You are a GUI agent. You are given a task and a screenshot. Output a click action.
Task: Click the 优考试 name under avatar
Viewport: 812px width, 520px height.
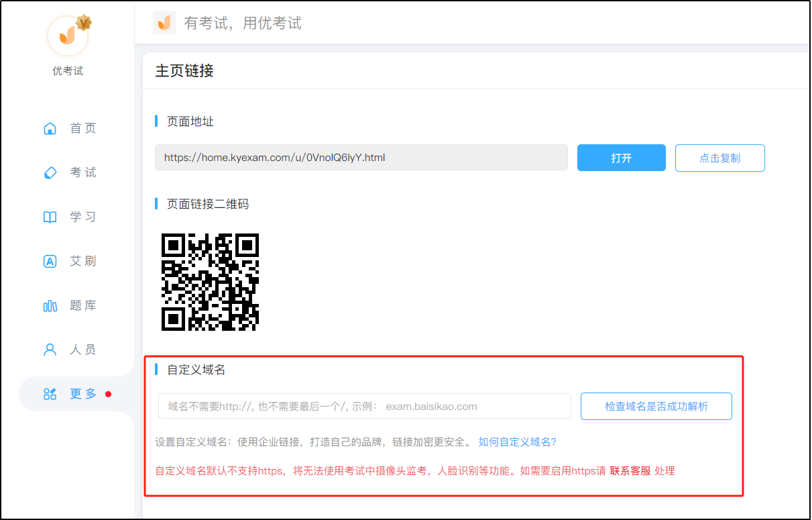pos(68,71)
